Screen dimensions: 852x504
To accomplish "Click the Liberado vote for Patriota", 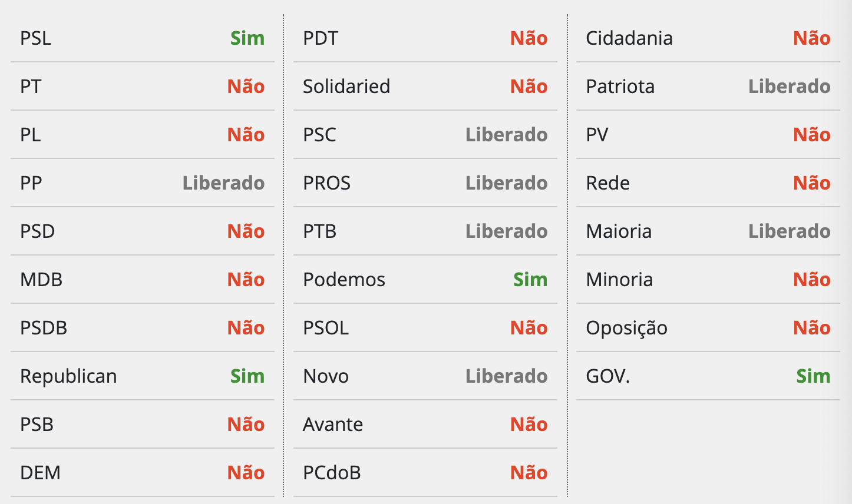I will pos(789,87).
